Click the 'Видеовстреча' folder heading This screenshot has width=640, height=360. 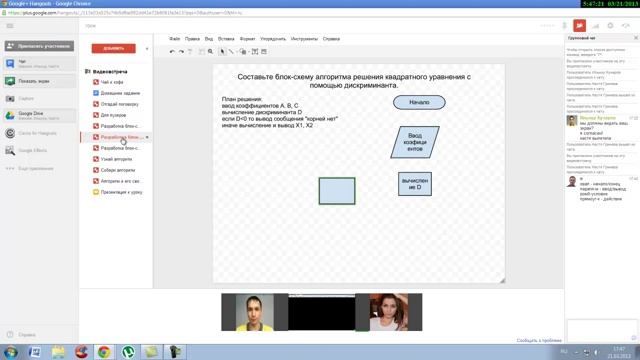coord(106,71)
